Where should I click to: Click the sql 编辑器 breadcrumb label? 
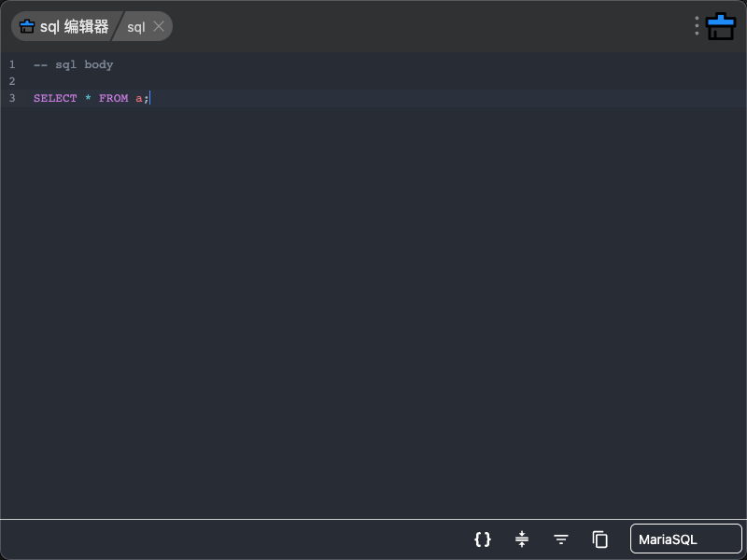click(75, 27)
